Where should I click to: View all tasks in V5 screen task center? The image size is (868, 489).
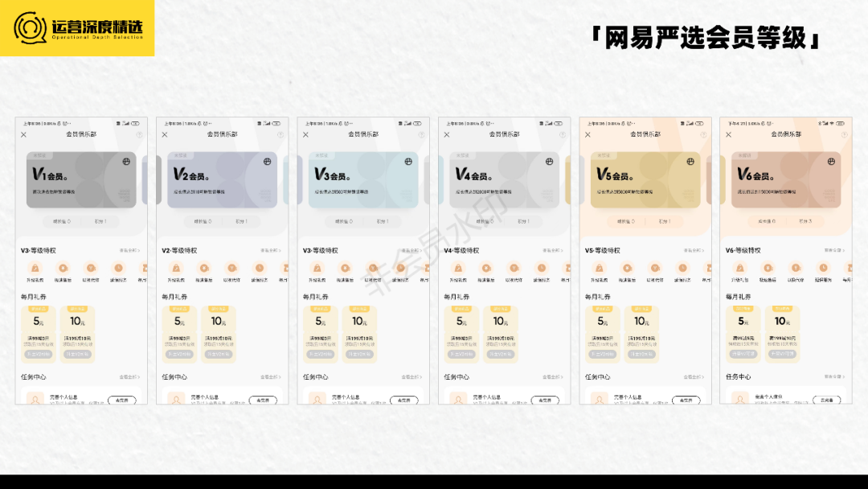pos(694,376)
